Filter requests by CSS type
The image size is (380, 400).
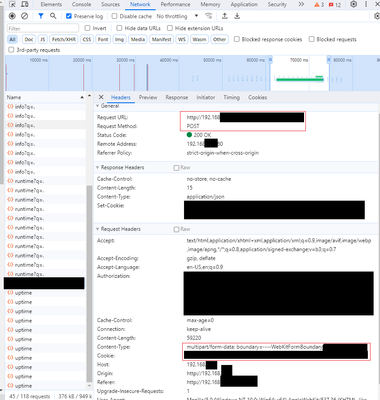coord(87,39)
